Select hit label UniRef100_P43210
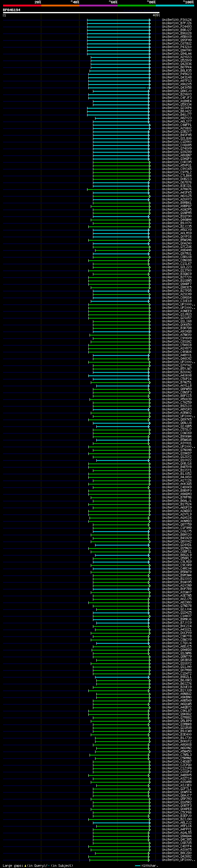 (x=176, y=47)
